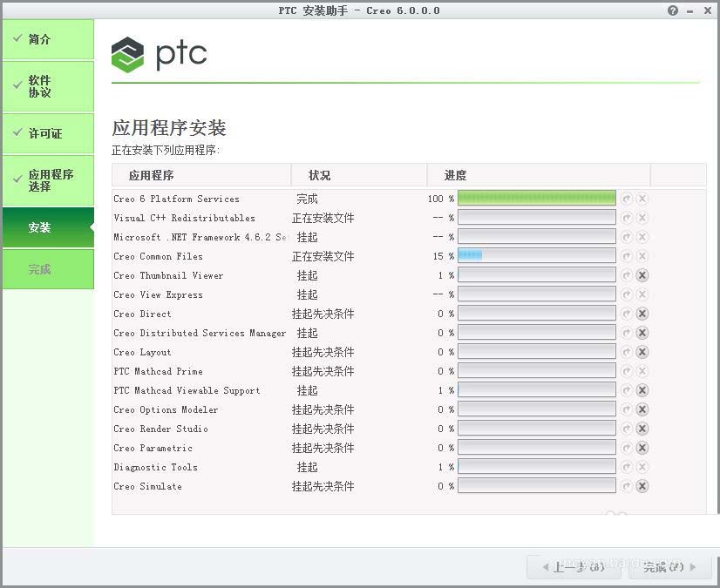Click the 应用程序安装 heading
The width and height of the screenshot is (720, 588).
(169, 127)
